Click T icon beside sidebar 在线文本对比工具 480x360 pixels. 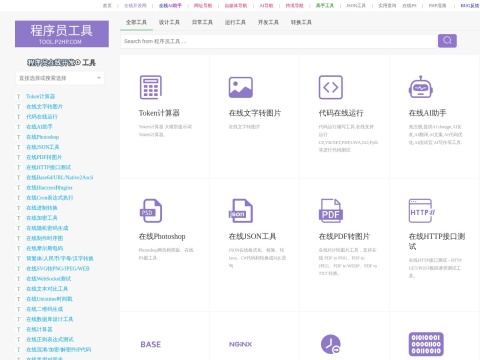pyautogui.click(x=19, y=289)
